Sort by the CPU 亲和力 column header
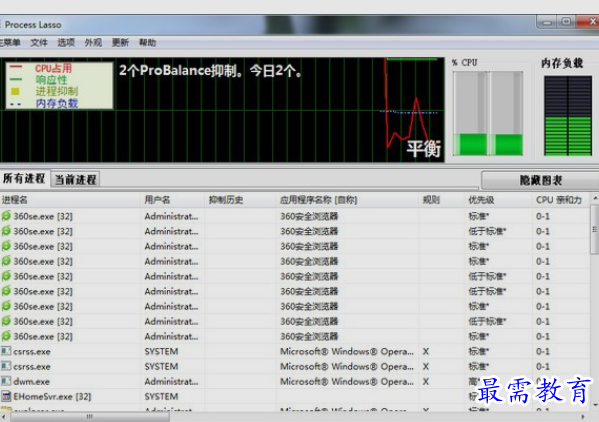Viewport: 599px width, 422px height. pos(561,200)
